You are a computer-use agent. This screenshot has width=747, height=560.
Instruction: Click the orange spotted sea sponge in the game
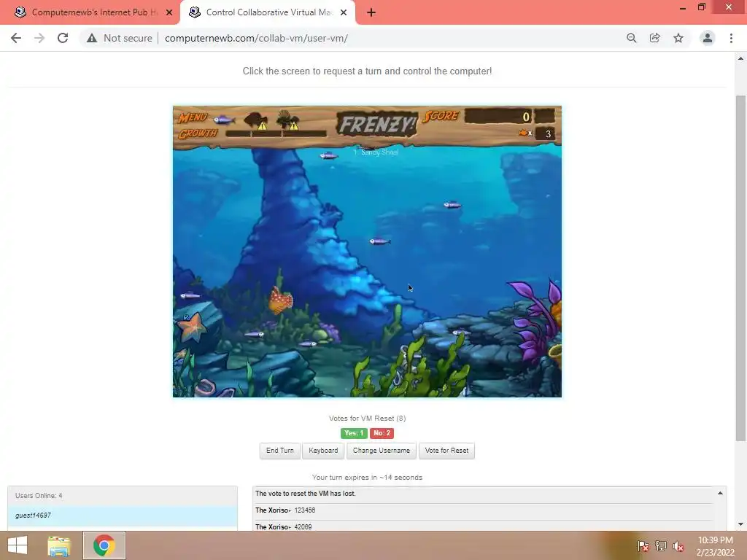tap(281, 300)
